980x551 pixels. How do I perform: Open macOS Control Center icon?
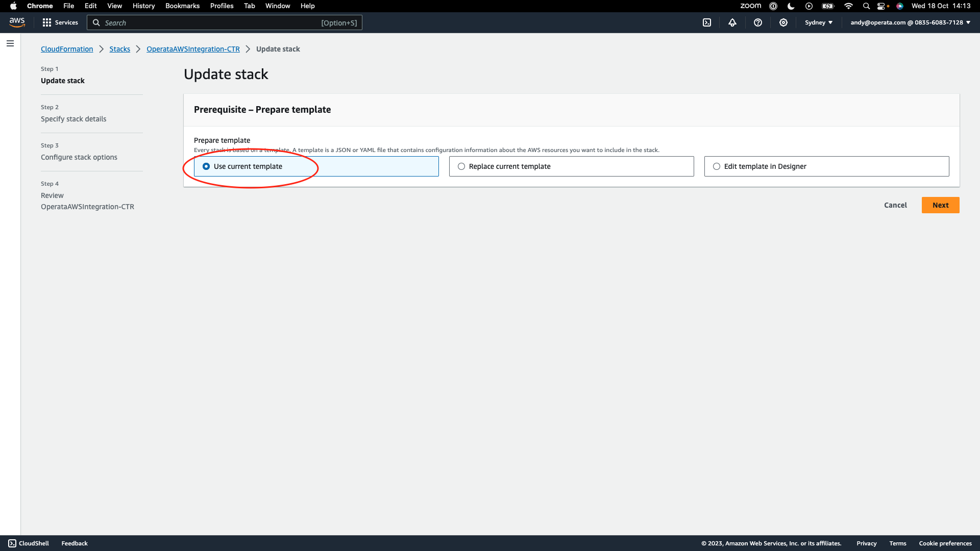pyautogui.click(x=882, y=6)
